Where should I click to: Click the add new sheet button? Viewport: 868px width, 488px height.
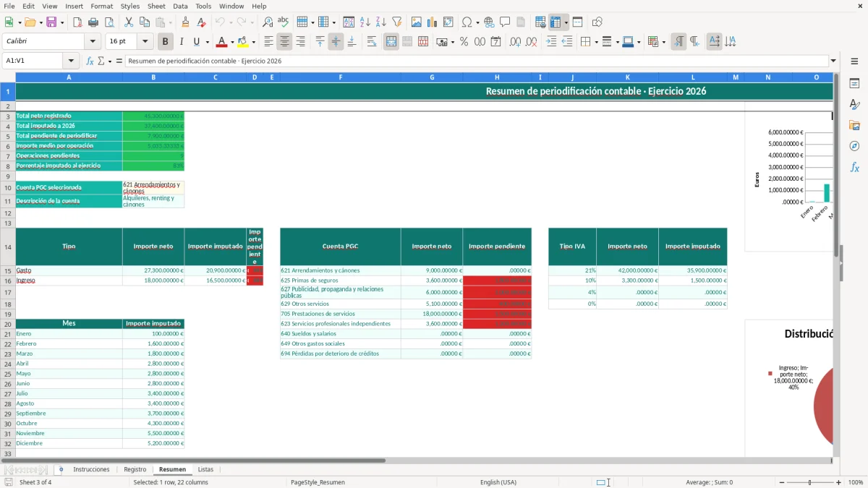(61, 470)
